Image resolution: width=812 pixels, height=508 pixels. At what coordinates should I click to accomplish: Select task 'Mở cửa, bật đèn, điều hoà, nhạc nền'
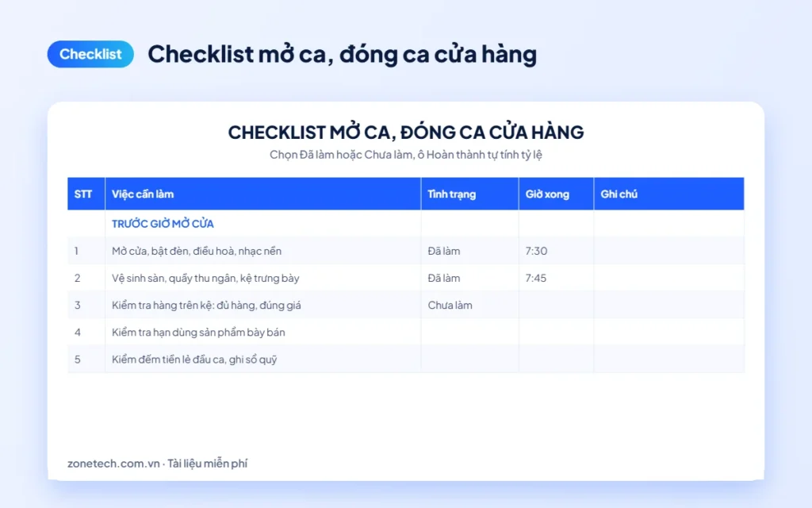click(x=197, y=251)
